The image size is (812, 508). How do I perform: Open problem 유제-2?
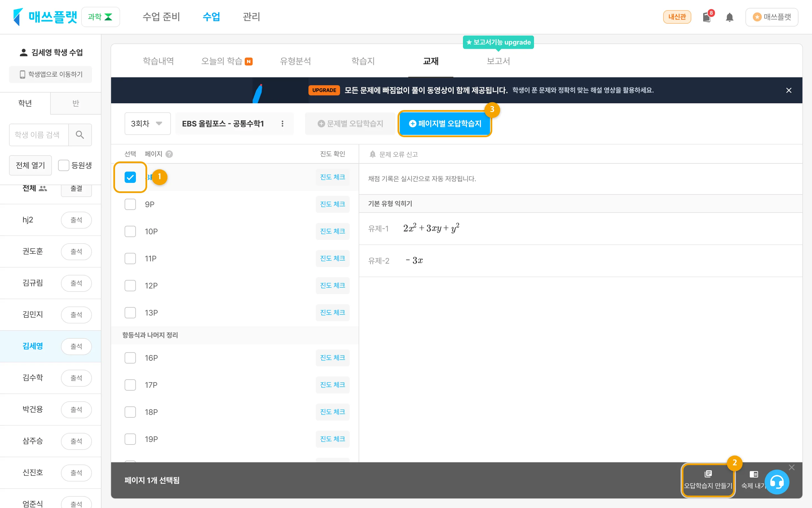tap(581, 261)
